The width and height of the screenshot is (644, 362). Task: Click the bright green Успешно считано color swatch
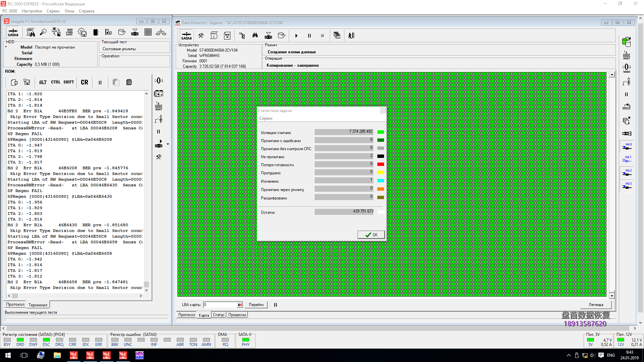tap(381, 132)
